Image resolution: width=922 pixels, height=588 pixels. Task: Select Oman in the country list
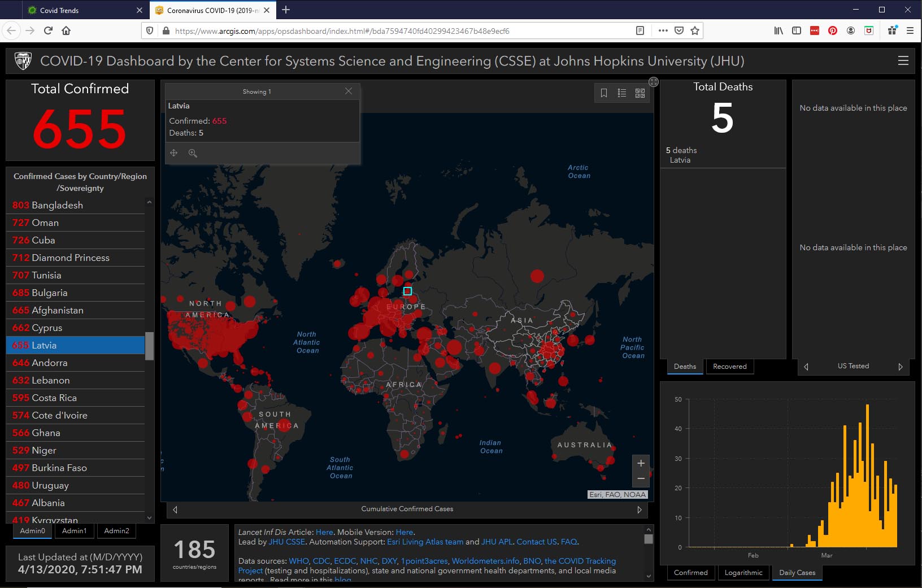click(x=76, y=223)
